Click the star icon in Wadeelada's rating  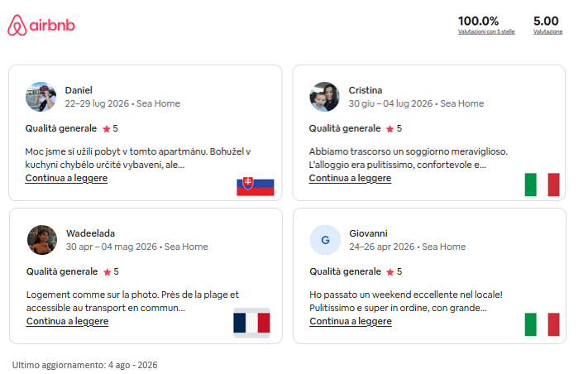[x=108, y=272]
